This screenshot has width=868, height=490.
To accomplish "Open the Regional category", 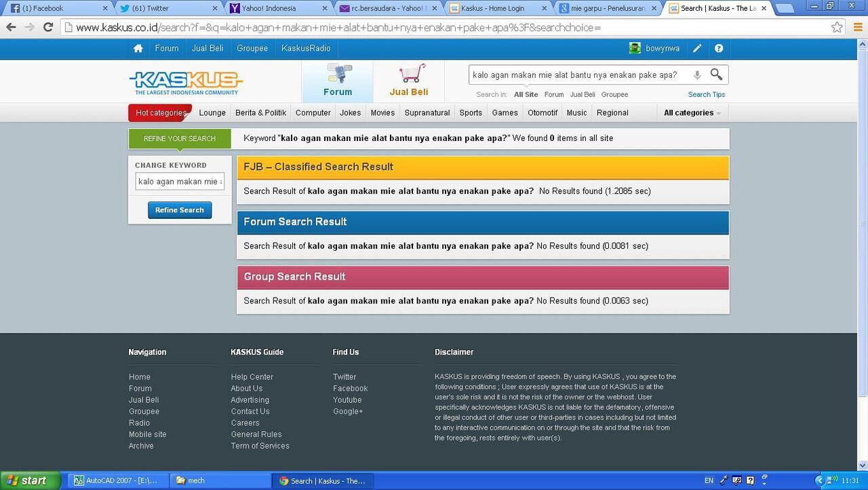I will click(x=612, y=113).
